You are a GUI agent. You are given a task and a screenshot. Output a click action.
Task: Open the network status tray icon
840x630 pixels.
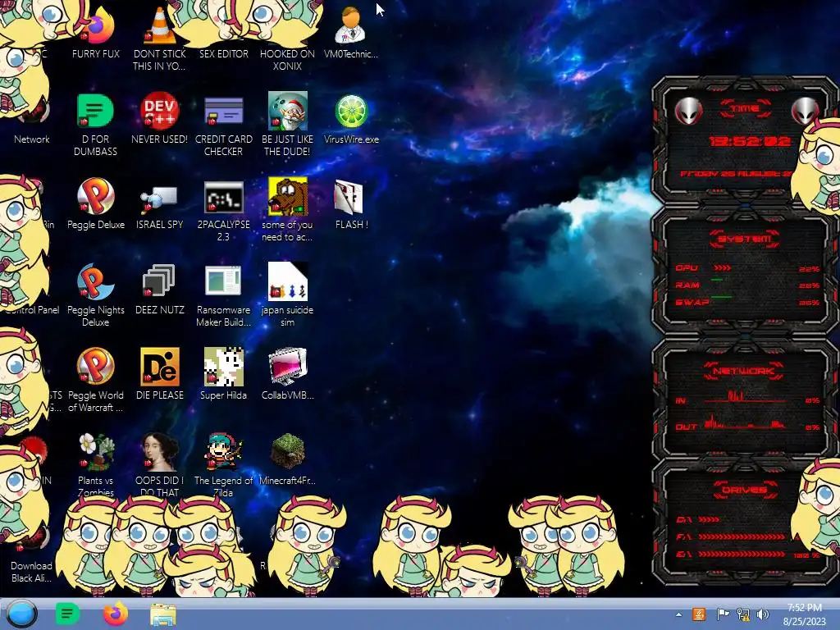[x=743, y=614]
